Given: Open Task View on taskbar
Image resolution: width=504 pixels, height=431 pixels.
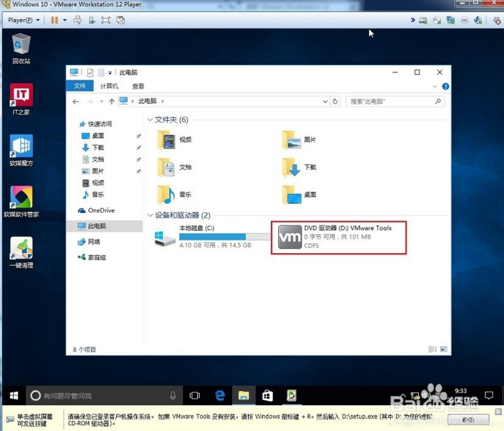Looking at the screenshot, I should [x=195, y=395].
